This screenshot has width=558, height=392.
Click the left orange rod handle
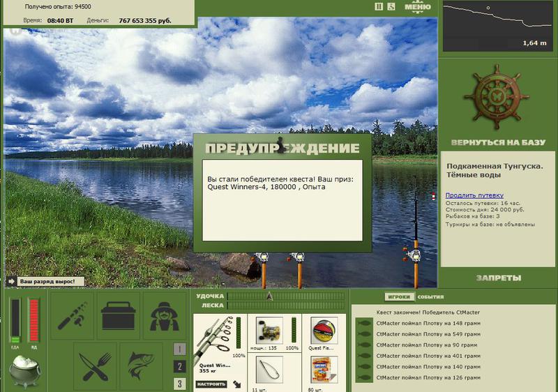264,275
